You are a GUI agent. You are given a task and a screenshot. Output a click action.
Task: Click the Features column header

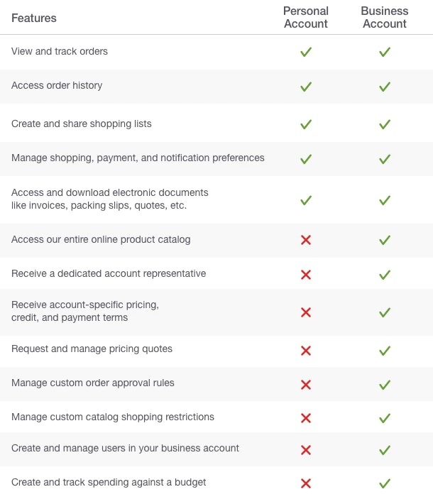34,18
